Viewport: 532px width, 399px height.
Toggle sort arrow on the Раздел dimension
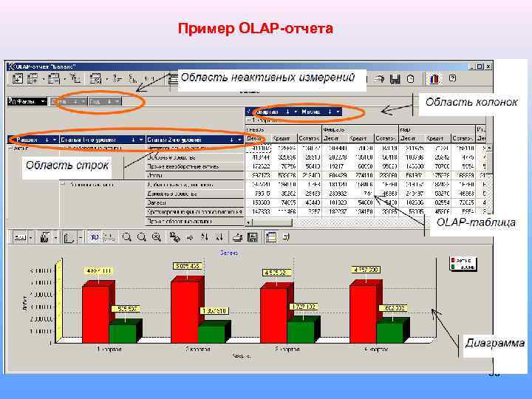pyautogui.click(x=47, y=140)
